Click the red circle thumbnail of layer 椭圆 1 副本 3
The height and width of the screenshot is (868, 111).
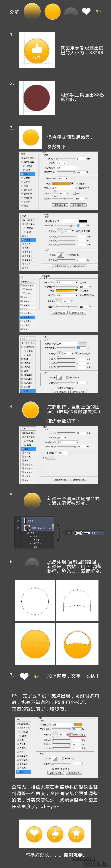click(27, 528)
